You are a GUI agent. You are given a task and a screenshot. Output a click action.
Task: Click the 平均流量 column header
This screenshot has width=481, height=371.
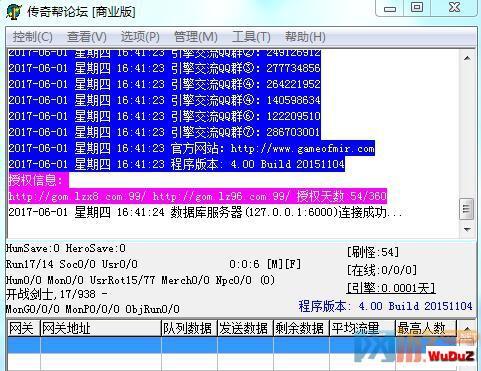362,328
